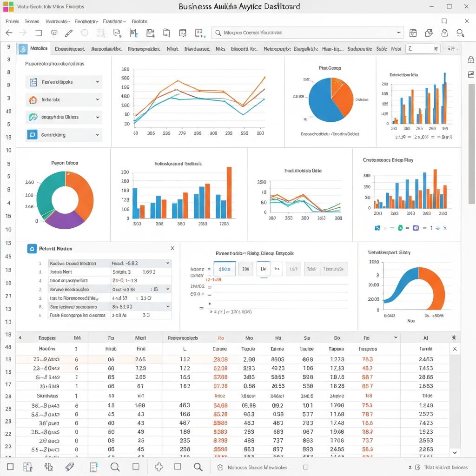The width and height of the screenshot is (476, 476).
Task: Tick the leftmost square checkbox in bottom toolbar
Action: (10, 467)
